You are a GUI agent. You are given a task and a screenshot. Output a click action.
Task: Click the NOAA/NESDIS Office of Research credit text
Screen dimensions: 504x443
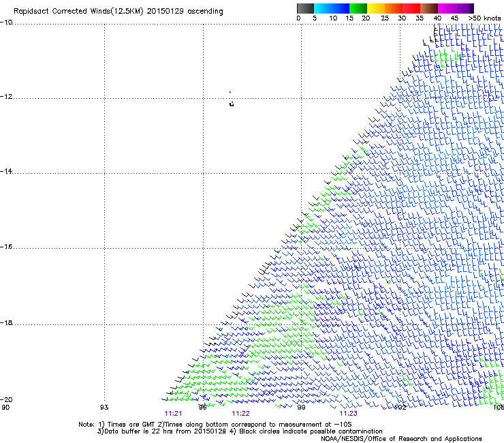coord(401,439)
